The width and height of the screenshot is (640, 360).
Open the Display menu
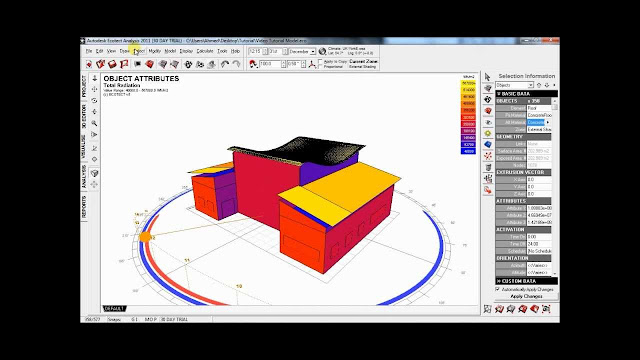point(186,51)
